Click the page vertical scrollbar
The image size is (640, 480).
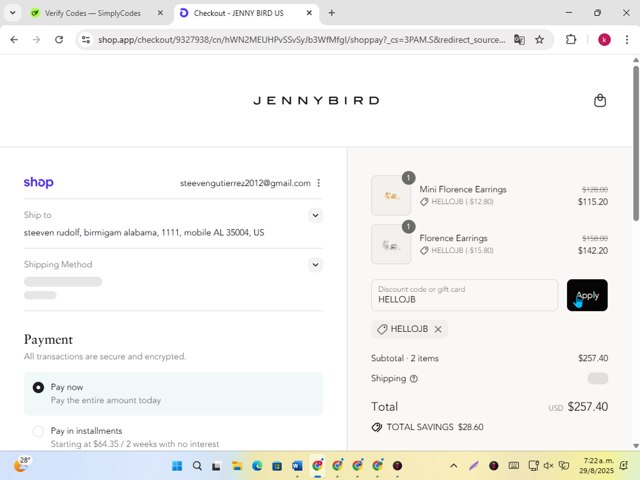(636, 143)
